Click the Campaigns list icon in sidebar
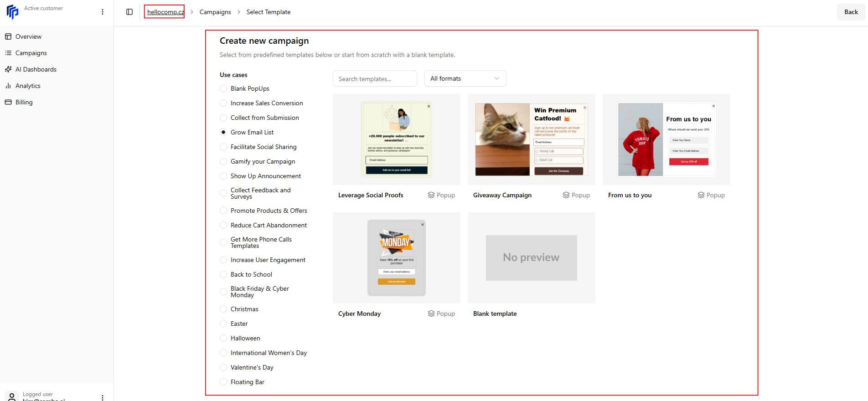The width and height of the screenshot is (868, 401). 8,53
